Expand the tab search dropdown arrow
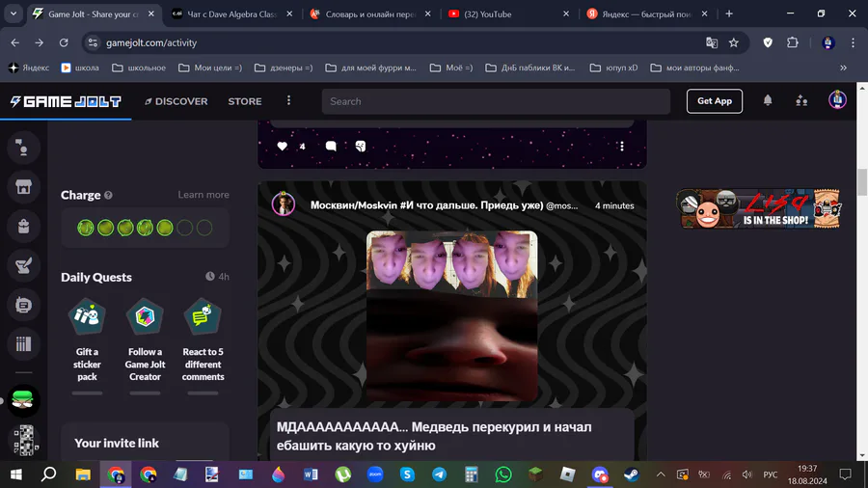The height and width of the screenshot is (488, 868). pyautogui.click(x=14, y=14)
